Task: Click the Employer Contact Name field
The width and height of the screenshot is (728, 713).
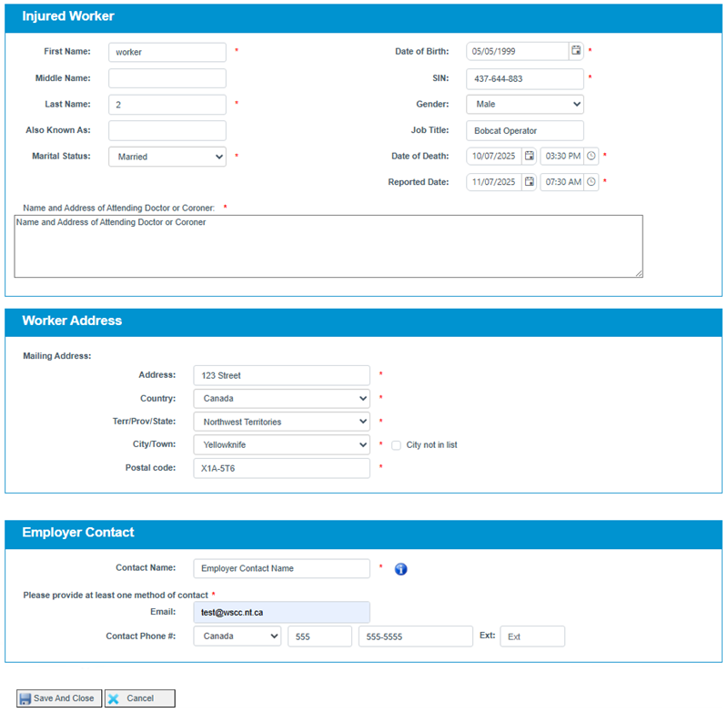Action: [x=281, y=568]
